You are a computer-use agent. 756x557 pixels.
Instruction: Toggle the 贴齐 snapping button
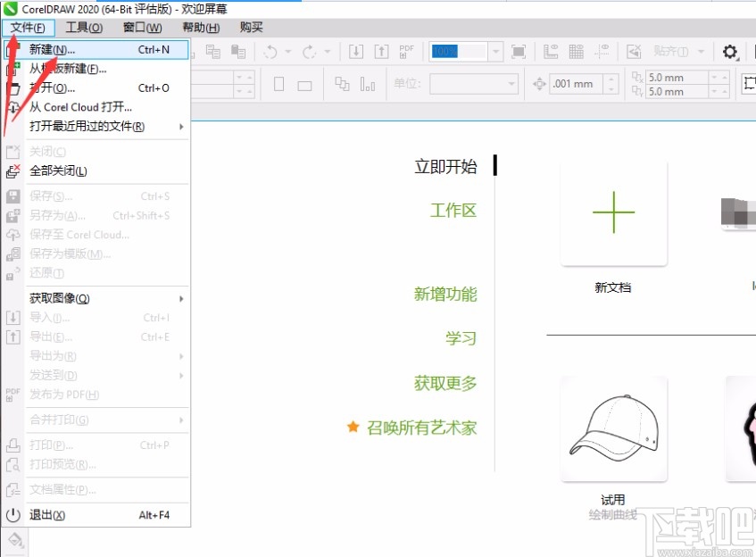[x=671, y=53]
